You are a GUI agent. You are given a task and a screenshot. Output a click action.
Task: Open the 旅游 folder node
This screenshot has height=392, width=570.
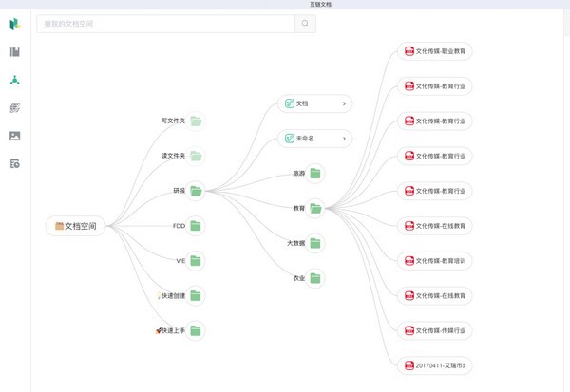(x=315, y=174)
